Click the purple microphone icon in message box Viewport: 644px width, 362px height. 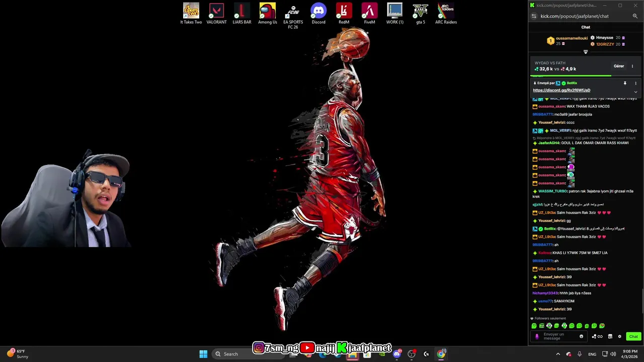point(537,336)
